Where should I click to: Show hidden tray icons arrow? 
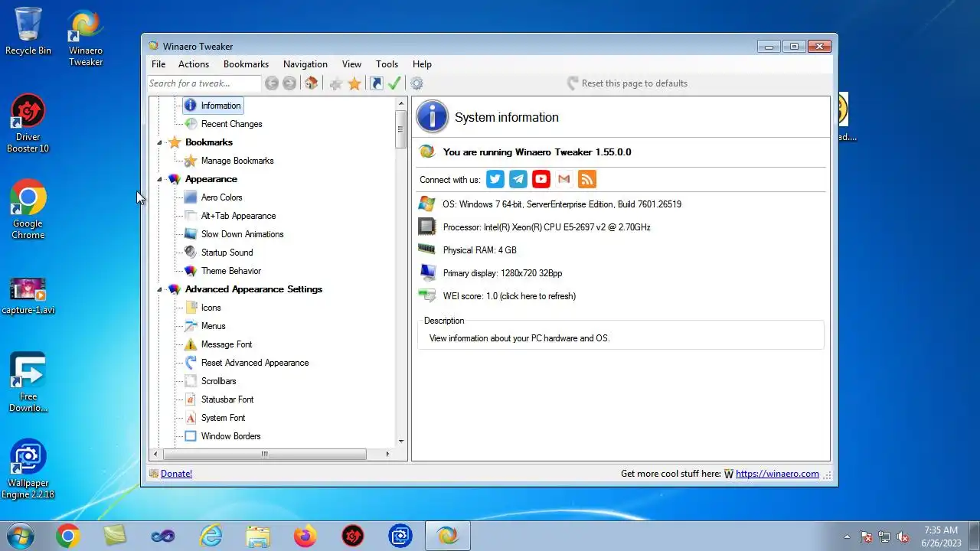(847, 536)
